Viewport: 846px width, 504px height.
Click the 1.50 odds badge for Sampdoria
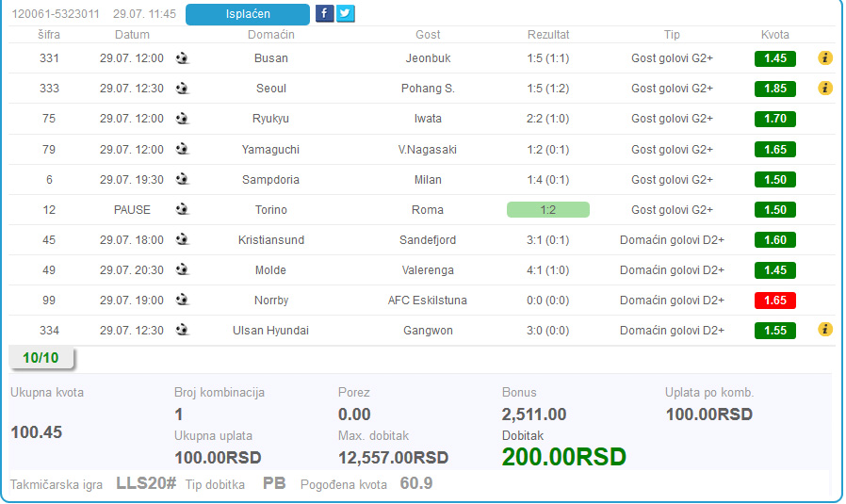774,180
